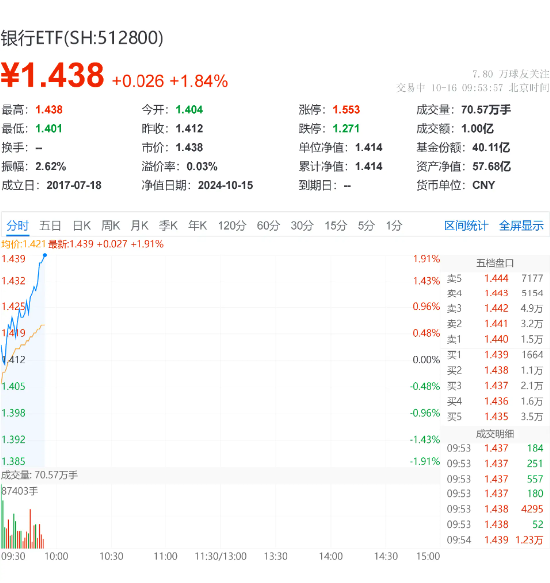Select the 卖4 row at 1.443
The width and height of the screenshot is (550, 583).
(x=495, y=293)
